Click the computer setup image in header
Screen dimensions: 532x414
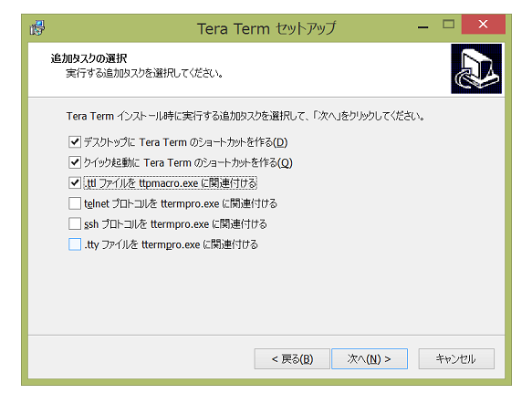click(476, 68)
